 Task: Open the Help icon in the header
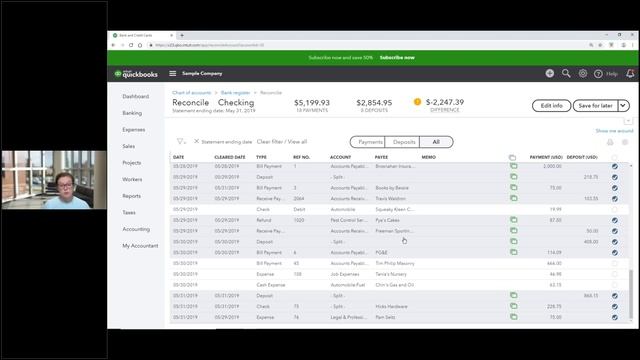coord(598,74)
